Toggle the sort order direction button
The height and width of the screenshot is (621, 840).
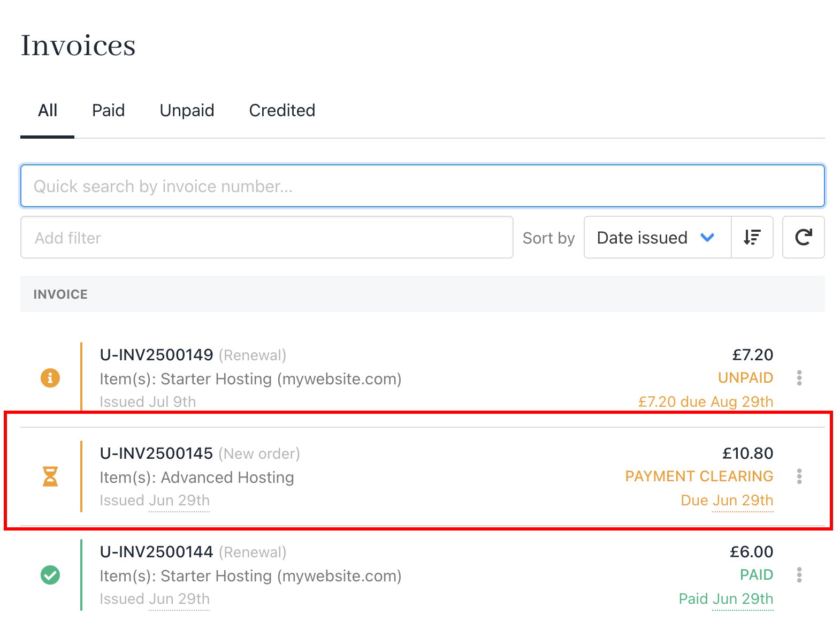pos(752,237)
